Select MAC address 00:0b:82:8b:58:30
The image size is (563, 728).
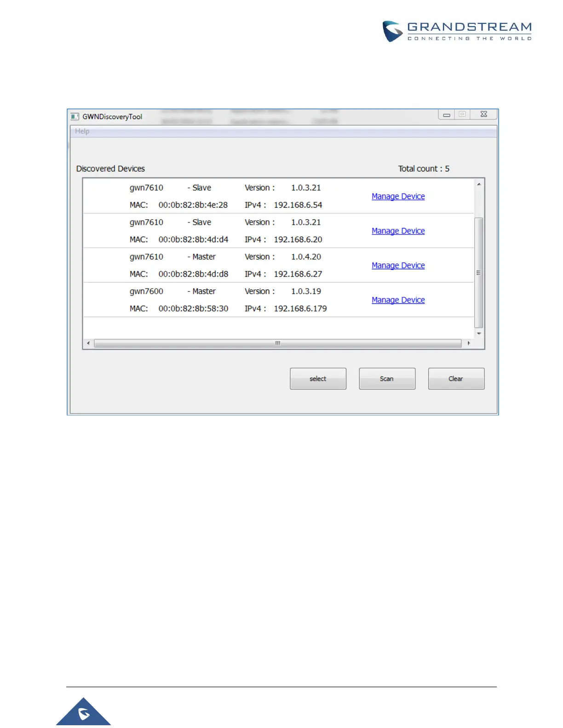click(193, 308)
